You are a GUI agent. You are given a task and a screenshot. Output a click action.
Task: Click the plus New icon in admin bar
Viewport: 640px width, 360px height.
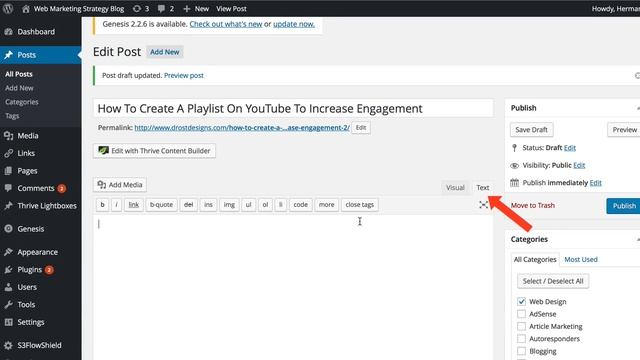[187, 9]
